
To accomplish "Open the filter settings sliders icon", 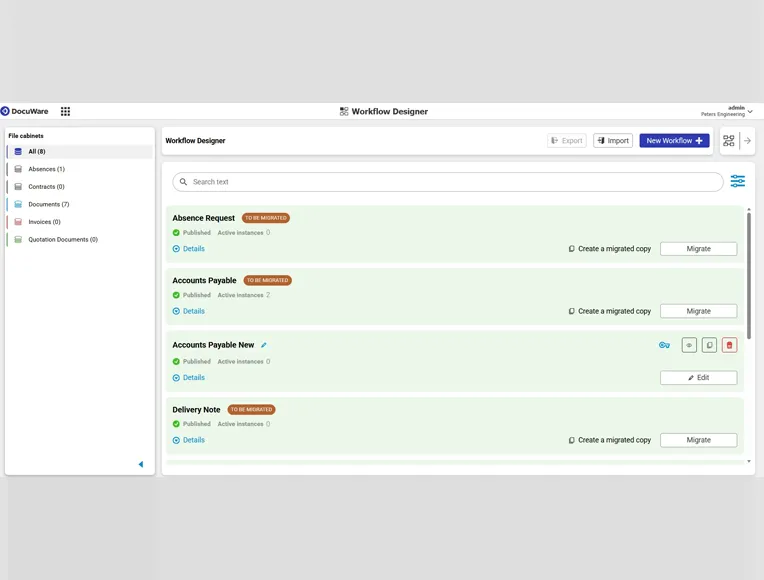I will pyautogui.click(x=737, y=181).
